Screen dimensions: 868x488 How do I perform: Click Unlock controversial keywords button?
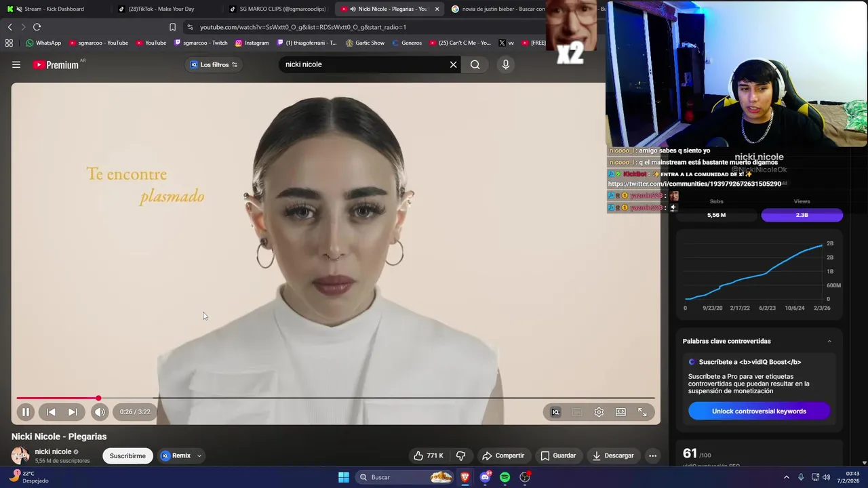click(759, 411)
